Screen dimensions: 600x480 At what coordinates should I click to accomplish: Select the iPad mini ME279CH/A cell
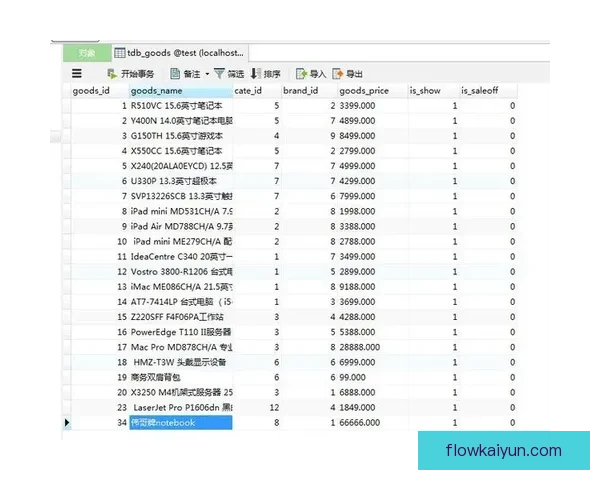pos(181,242)
